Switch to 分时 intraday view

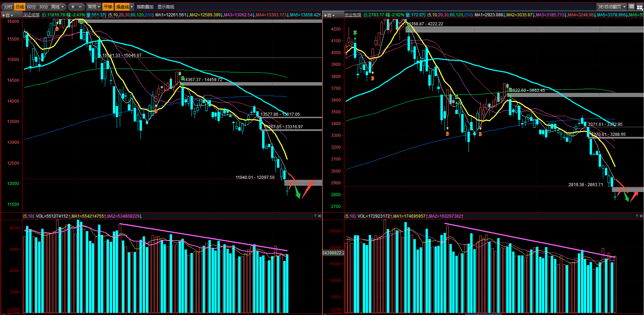(8, 7)
